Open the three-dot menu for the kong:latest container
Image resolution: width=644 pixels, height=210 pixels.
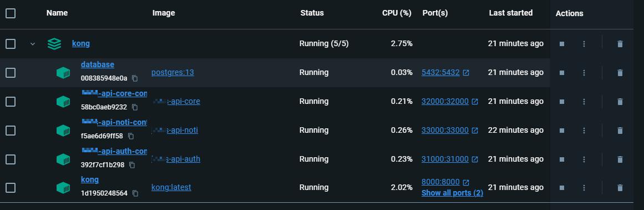tap(584, 188)
